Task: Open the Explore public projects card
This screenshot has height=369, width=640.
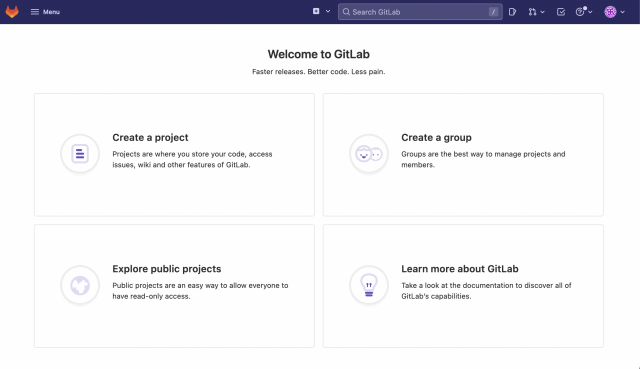Action: coord(174,286)
